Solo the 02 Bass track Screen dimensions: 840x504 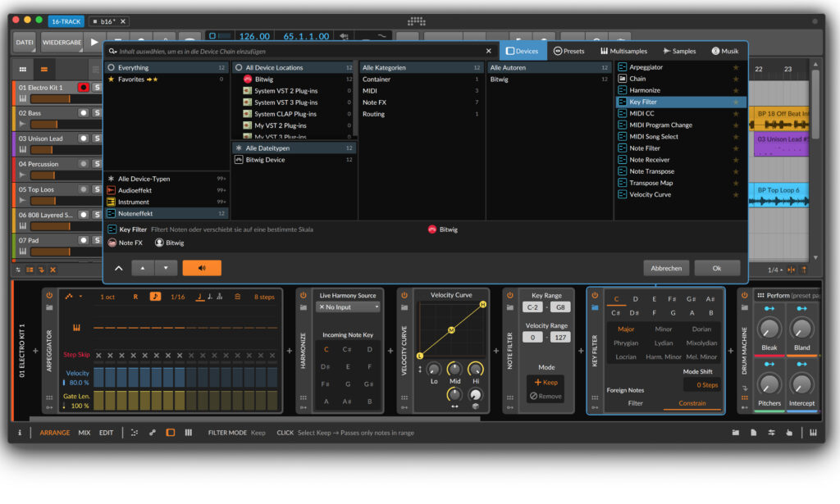coord(97,113)
